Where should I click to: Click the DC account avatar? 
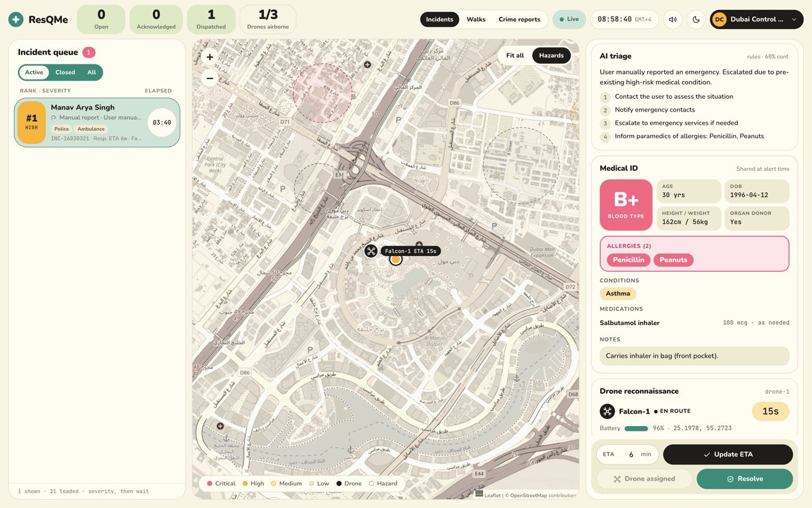point(719,19)
